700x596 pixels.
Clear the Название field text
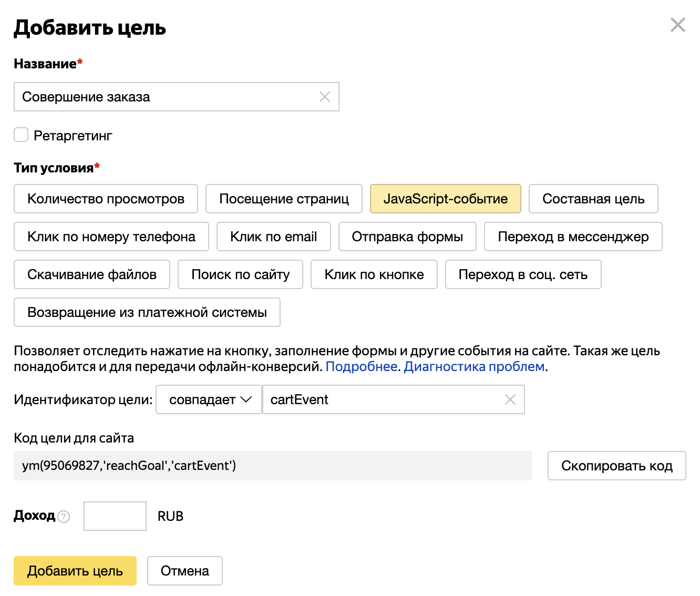click(x=325, y=97)
